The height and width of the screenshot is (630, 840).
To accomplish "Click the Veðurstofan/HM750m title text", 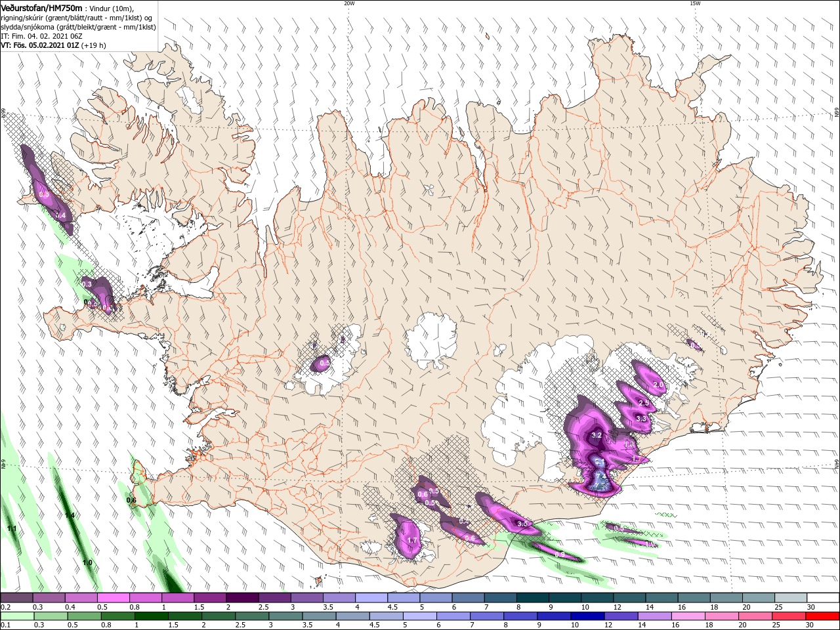I will point(41,7).
